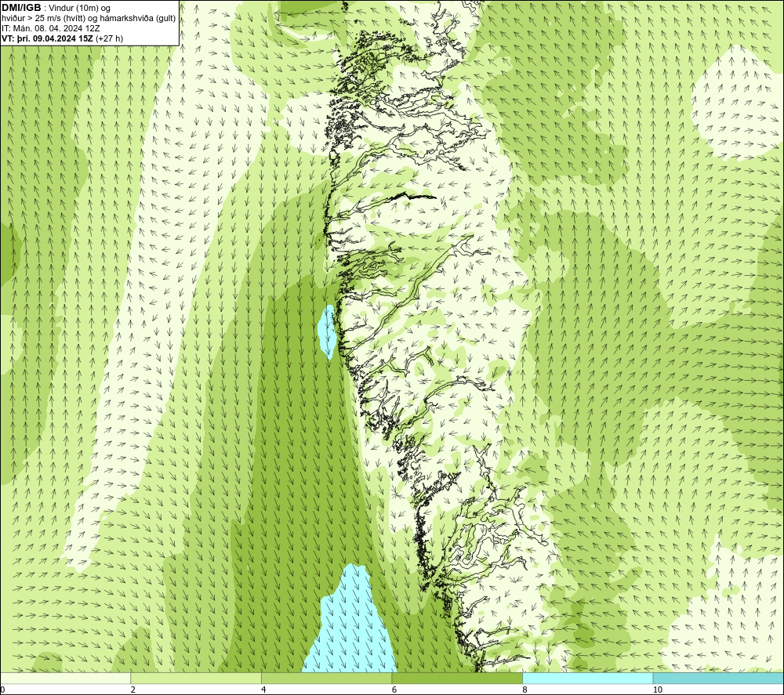This screenshot has height=695, width=784.
Task: Click the DMI/IGB title in legend box
Action: tap(21, 8)
